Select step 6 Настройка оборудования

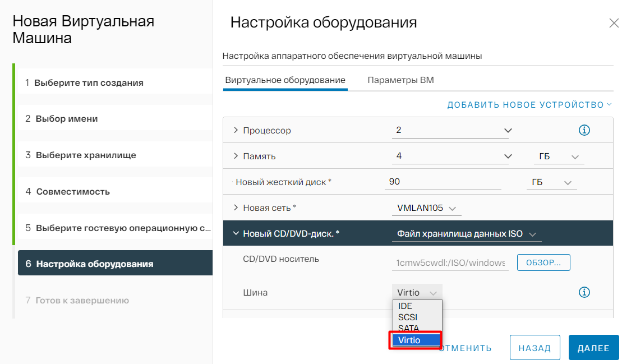click(115, 264)
